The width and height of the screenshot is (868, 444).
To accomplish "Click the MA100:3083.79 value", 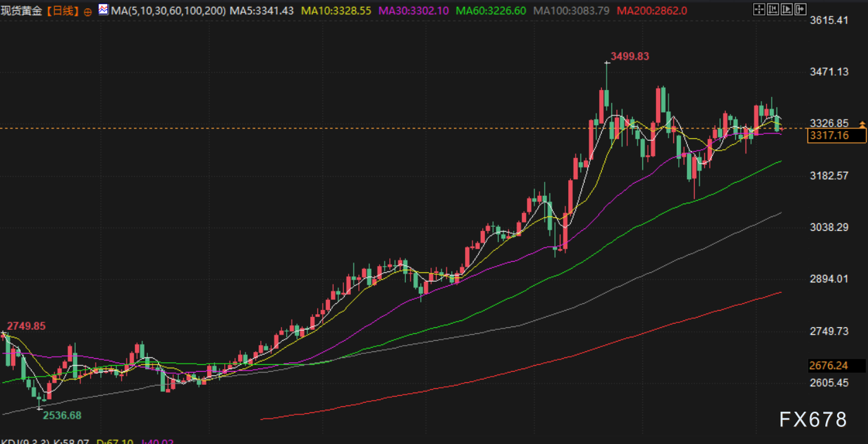I will 571,11.
